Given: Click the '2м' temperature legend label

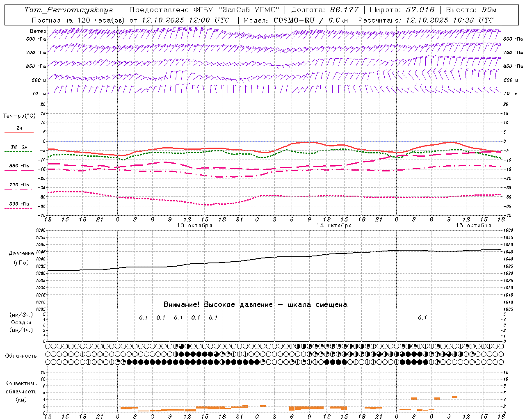Looking at the screenshot, I should tap(19, 128).
